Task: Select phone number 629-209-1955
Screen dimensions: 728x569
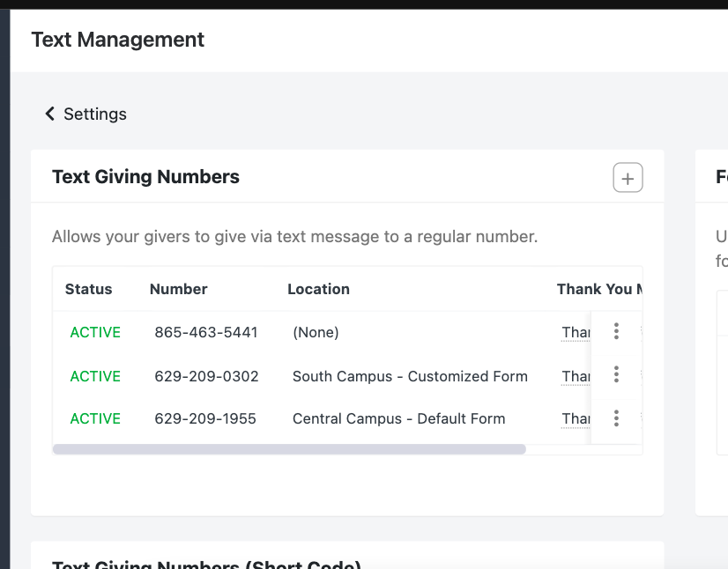Action: (205, 418)
